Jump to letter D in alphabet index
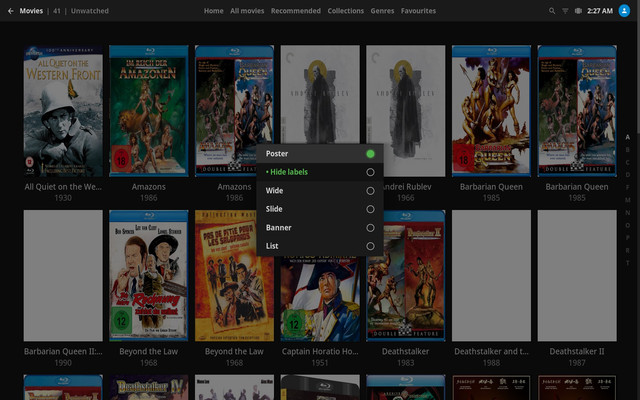This screenshot has height=400, width=640. tap(627, 175)
